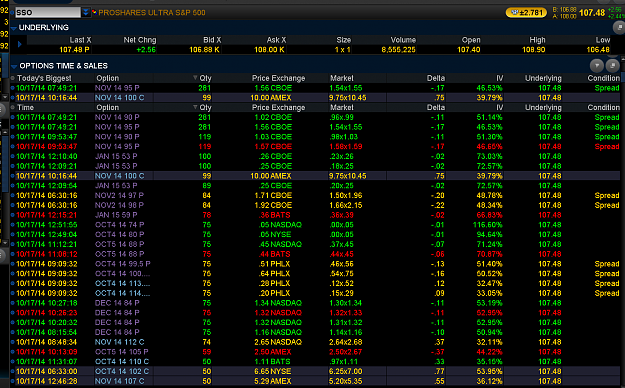The width and height of the screenshot is (625, 388).
Task: Click the Today's Biggest column header
Action: (44, 78)
